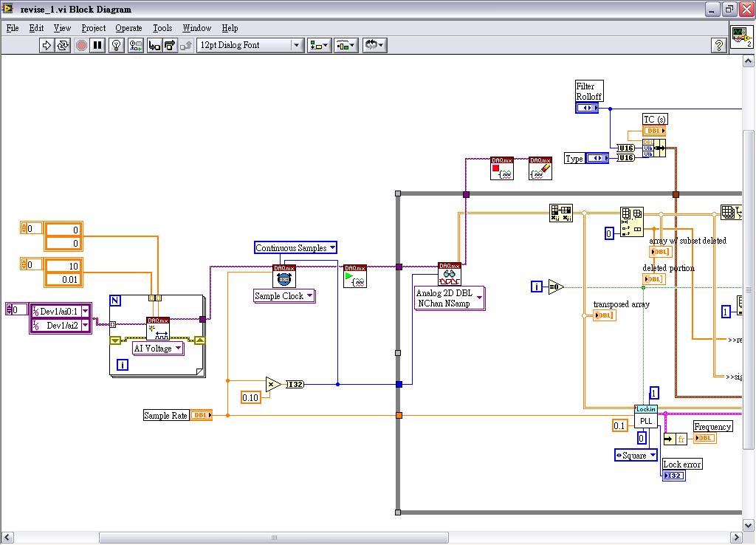The image size is (756, 545).
Task: Select the DAQmx Clear Task eraser node
Action: (540, 169)
